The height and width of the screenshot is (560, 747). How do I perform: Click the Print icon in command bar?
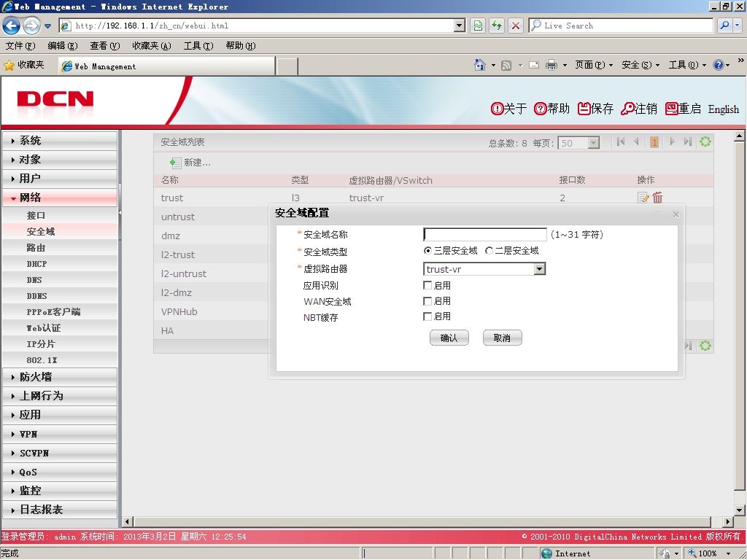pyautogui.click(x=551, y=65)
